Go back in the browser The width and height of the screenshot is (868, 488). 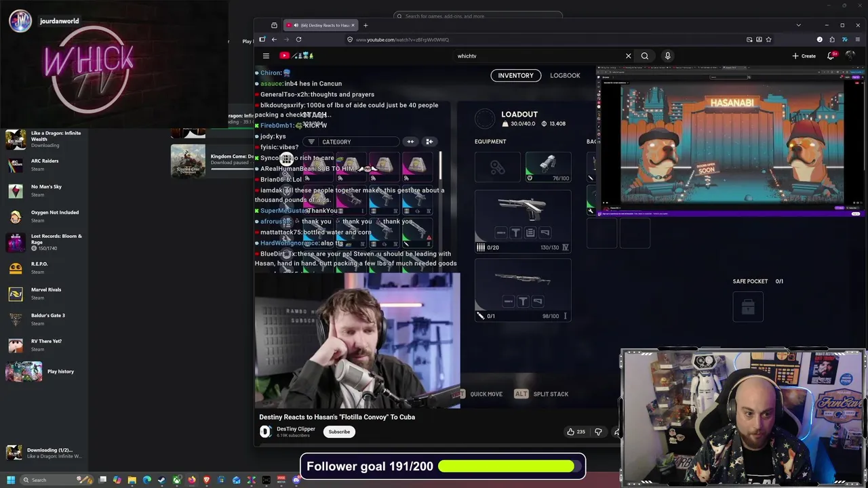[x=274, y=39]
